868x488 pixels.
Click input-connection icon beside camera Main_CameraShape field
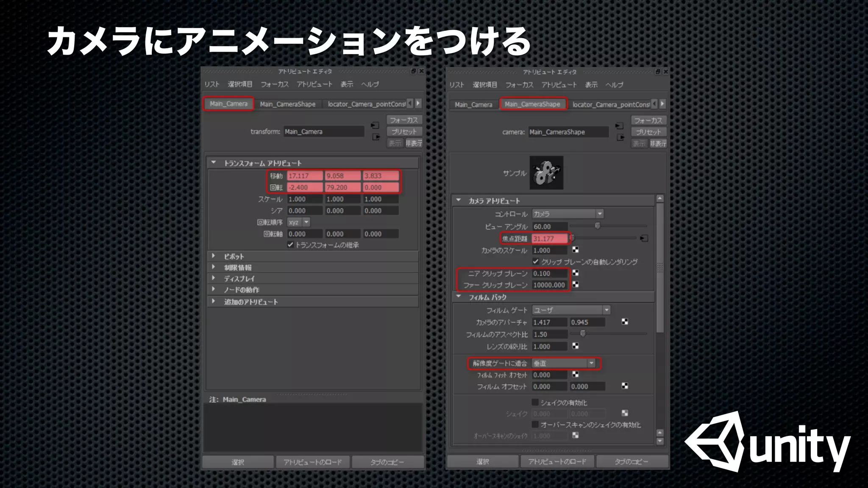619,126
